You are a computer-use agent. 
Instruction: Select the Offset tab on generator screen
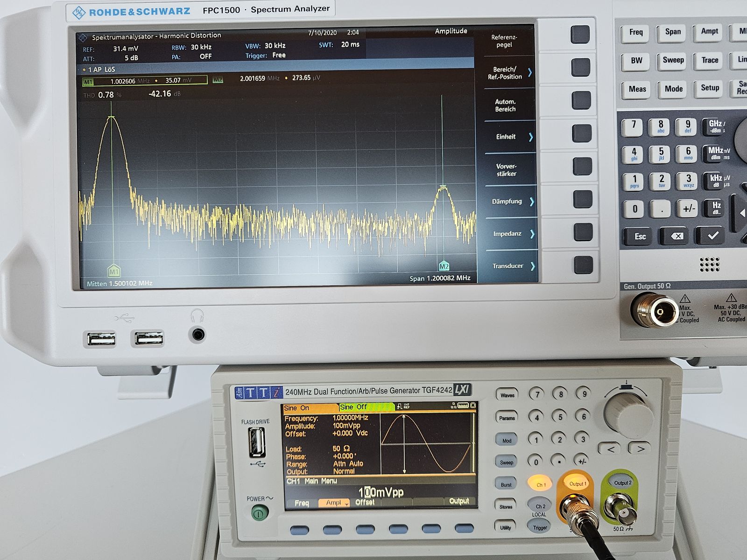[x=365, y=502]
